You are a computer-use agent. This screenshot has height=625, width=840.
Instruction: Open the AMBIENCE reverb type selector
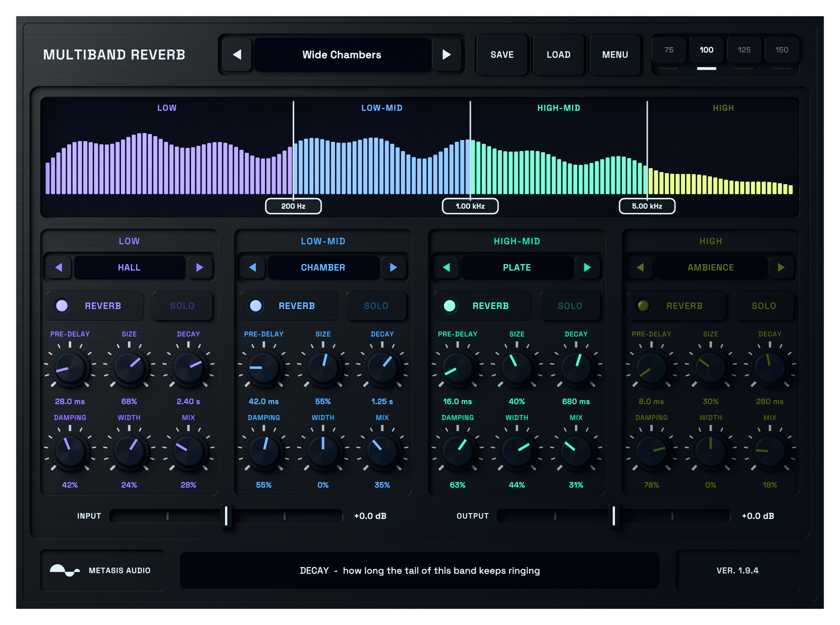click(711, 267)
